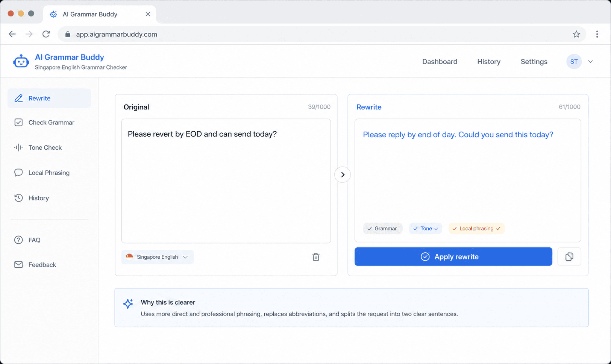Toggle the Grammar chip
Viewport: 611px width, 364px height.
click(382, 228)
